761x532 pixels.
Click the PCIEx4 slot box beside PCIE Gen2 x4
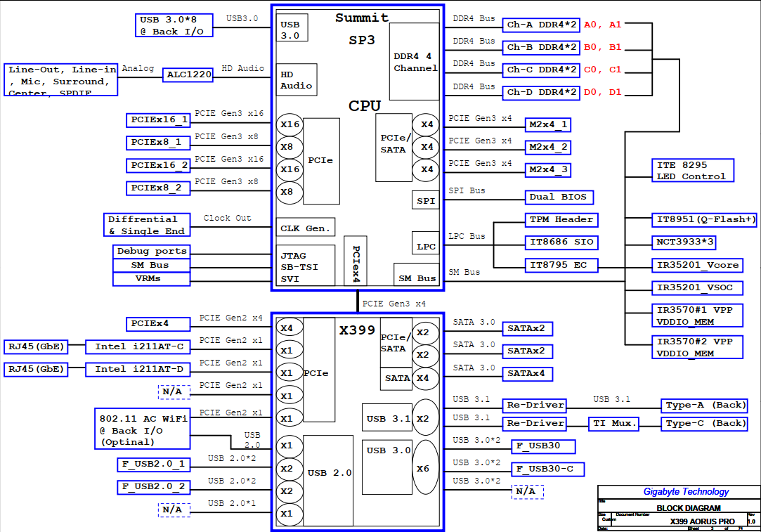tap(158, 324)
